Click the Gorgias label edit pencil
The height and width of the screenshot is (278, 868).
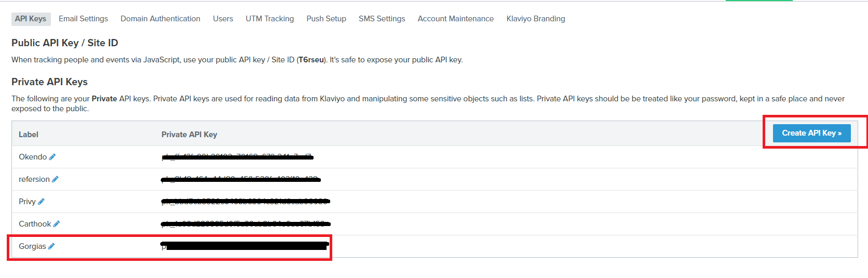coord(51,246)
